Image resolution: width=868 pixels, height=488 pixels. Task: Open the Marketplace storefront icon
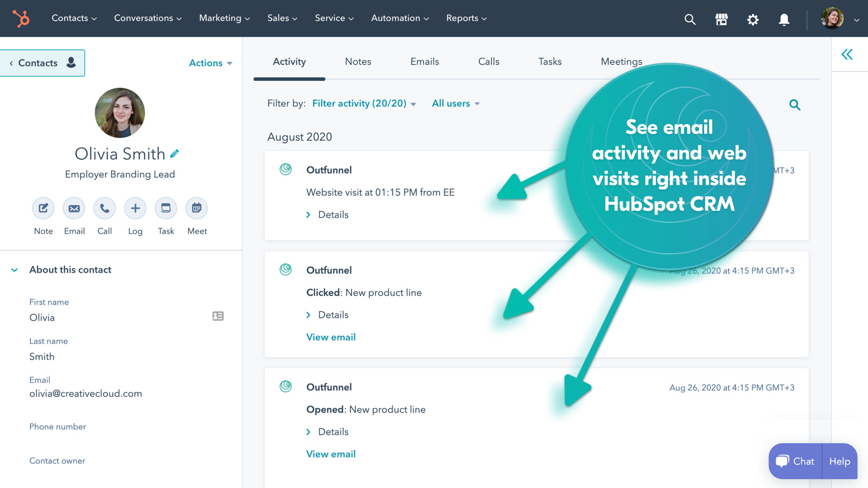(721, 20)
